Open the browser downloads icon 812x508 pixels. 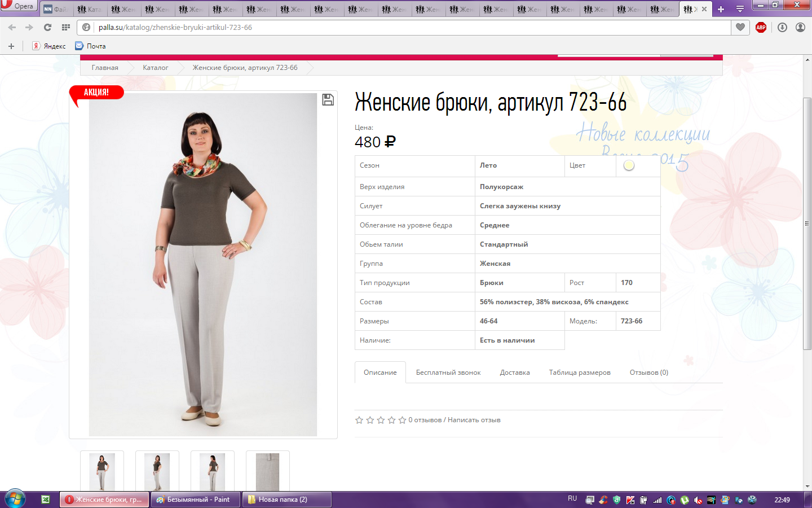[x=782, y=27]
